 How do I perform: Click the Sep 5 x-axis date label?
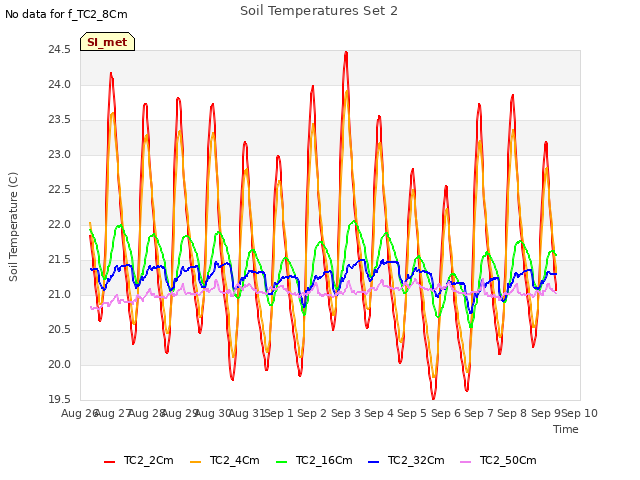click(x=412, y=413)
